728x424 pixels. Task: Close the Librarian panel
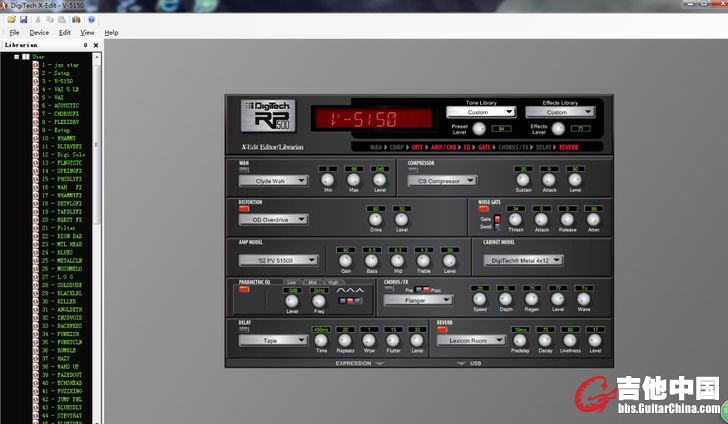(x=97, y=45)
